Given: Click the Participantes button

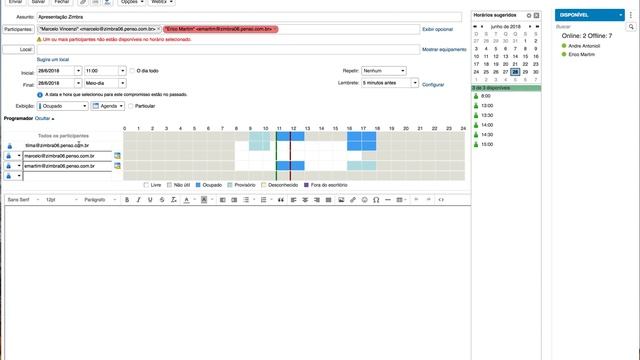Looking at the screenshot, I should [18, 29].
